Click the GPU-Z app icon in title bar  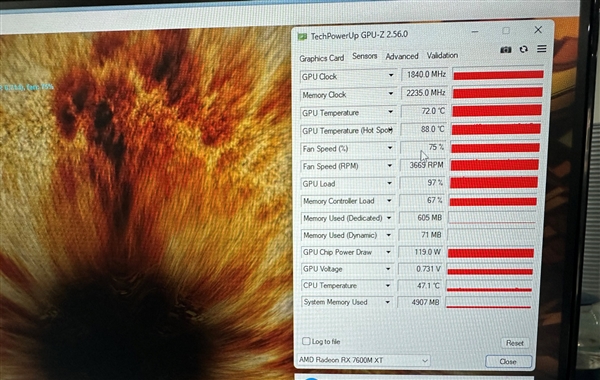click(x=302, y=37)
